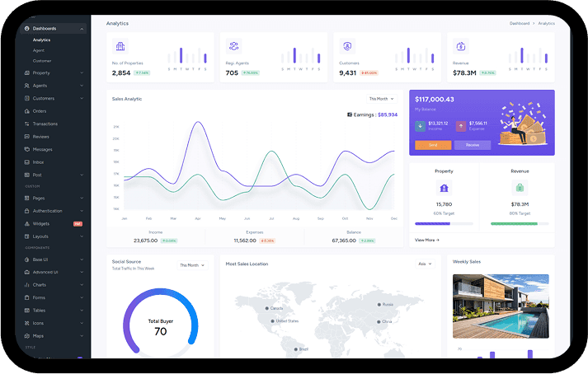Expand the Property menu chevron
The width and height of the screenshot is (588, 374).
point(82,72)
